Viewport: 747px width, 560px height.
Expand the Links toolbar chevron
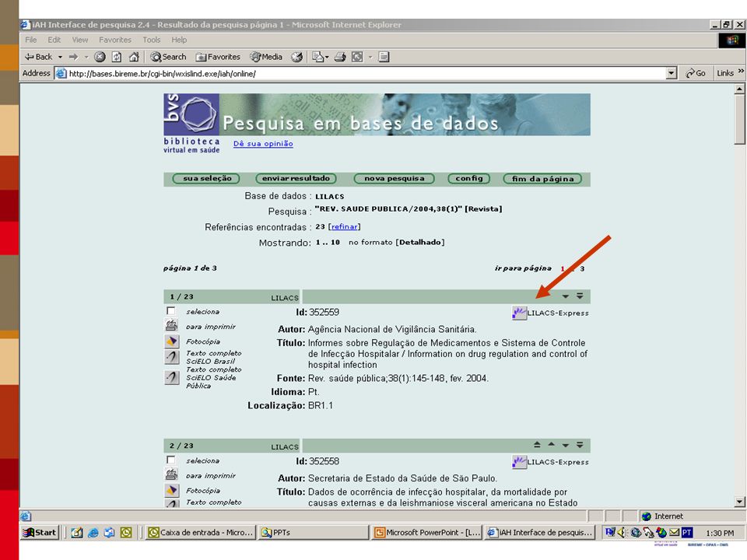pos(741,72)
